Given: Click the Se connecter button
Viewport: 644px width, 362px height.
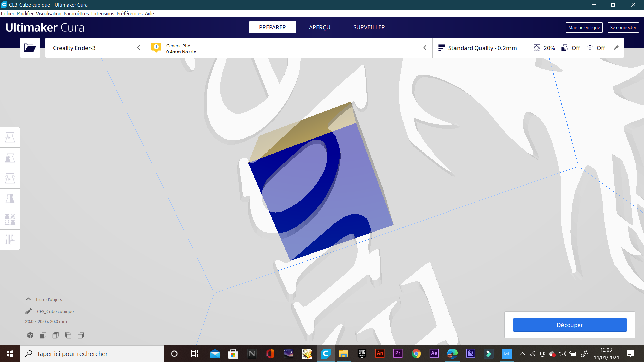Looking at the screenshot, I should (x=623, y=27).
